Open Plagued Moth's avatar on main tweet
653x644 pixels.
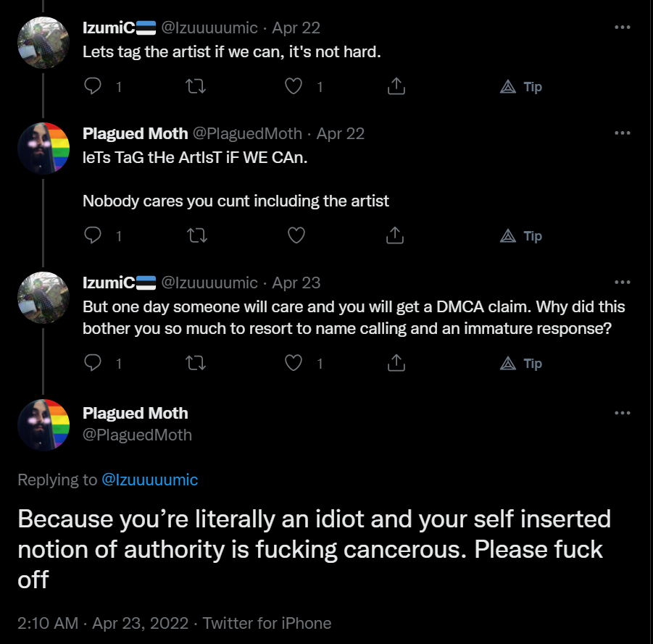click(x=43, y=425)
